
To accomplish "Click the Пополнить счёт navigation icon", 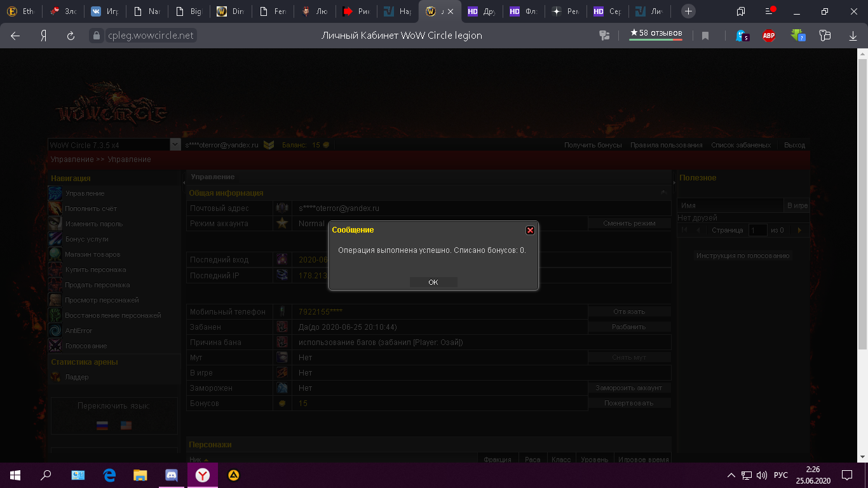I will (x=56, y=208).
